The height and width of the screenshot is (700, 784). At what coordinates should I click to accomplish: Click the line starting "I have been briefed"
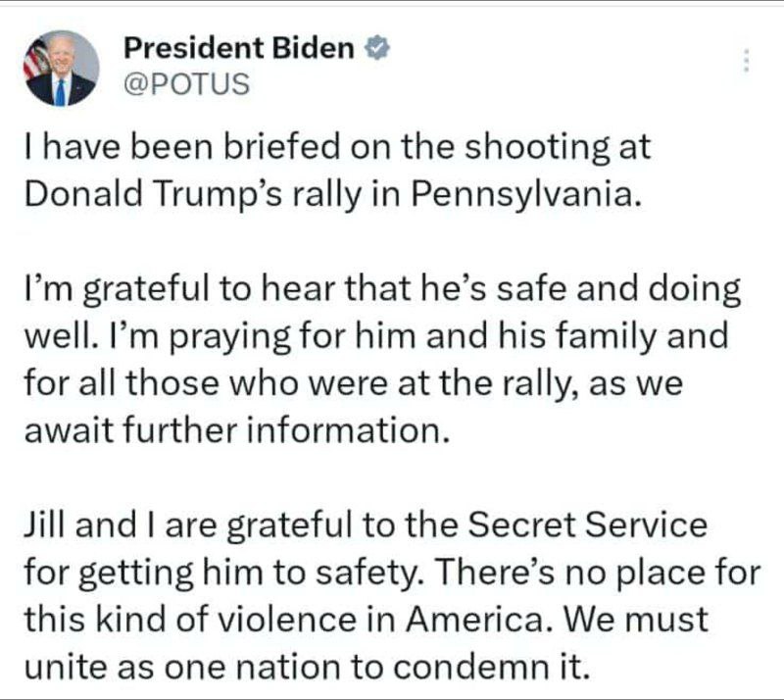[x=336, y=148]
